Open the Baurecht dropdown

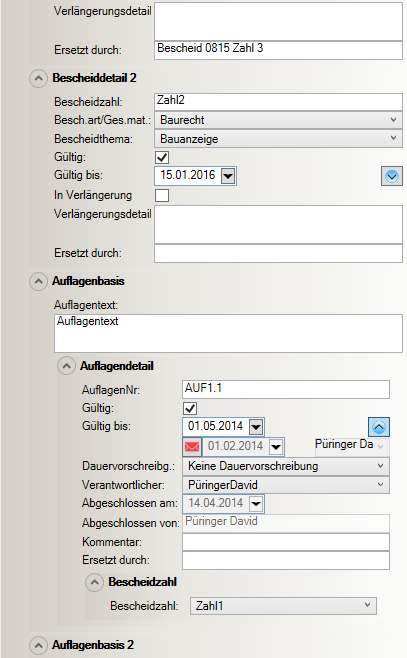(278, 120)
